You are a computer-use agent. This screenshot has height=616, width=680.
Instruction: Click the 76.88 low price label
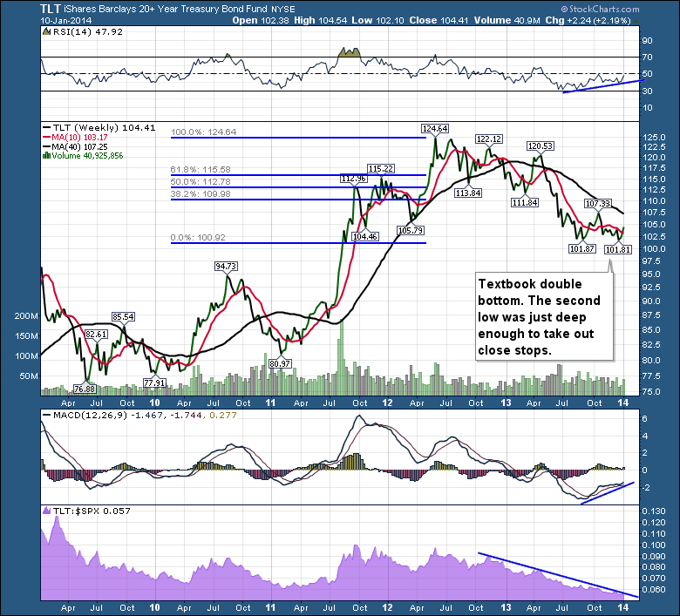tap(85, 389)
